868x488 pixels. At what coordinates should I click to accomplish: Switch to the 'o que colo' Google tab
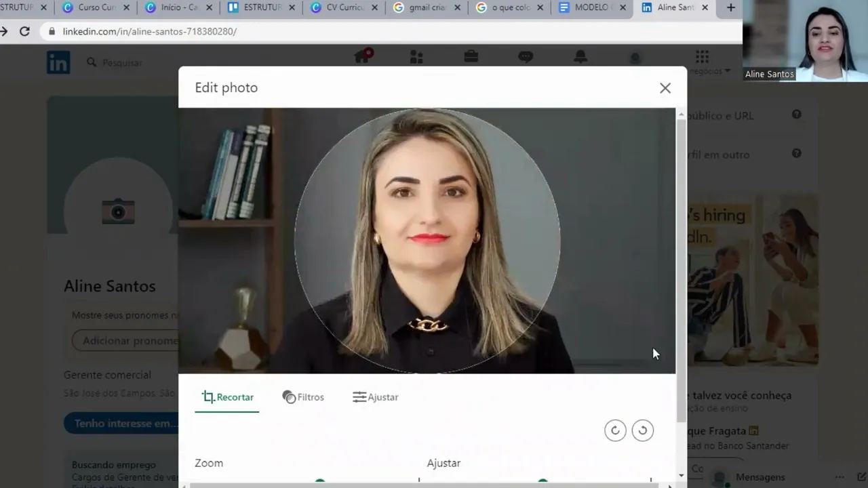[x=510, y=7]
